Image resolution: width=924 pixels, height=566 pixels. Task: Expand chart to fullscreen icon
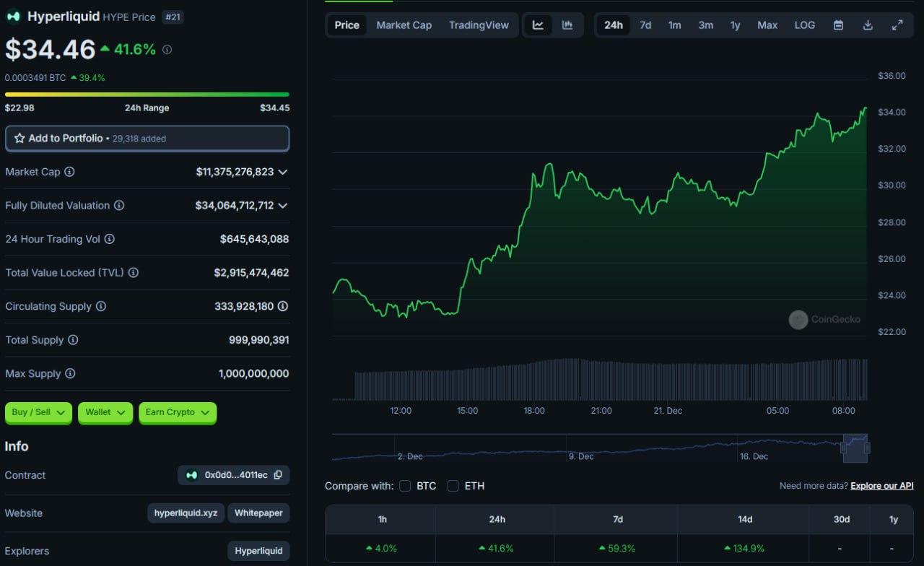(897, 25)
